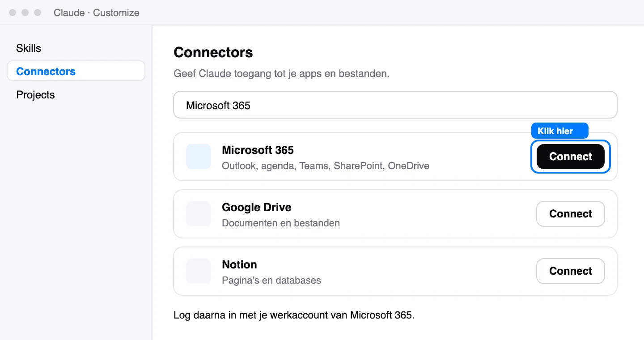The width and height of the screenshot is (644, 340).
Task: Close the Claude Customize window
Action: [x=13, y=13]
